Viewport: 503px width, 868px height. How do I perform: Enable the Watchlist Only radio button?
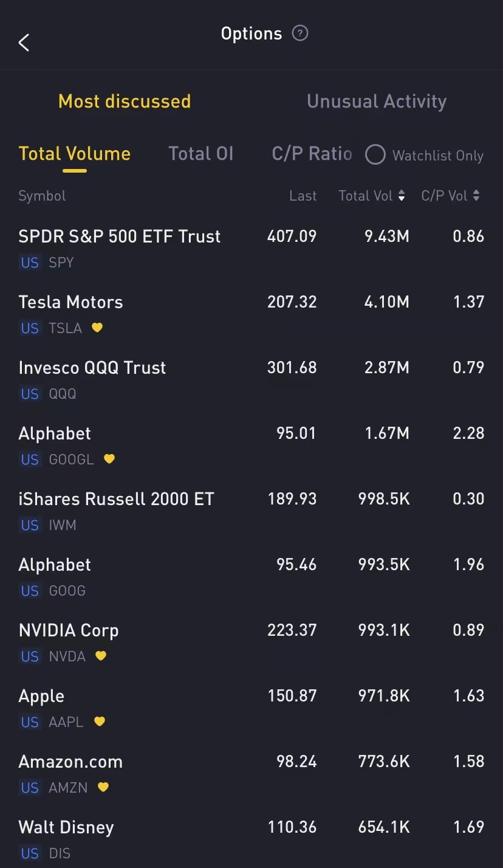click(375, 155)
